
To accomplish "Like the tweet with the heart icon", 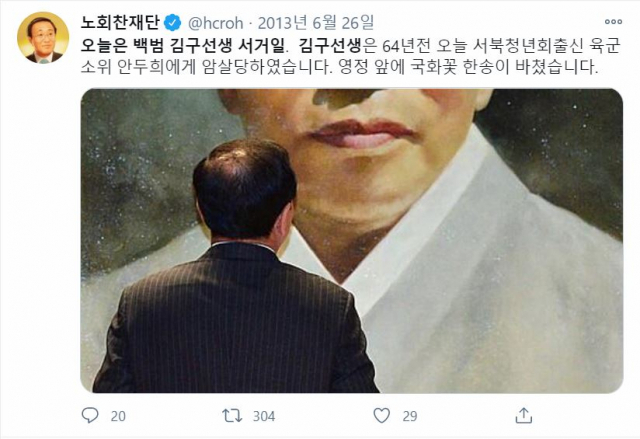I will pos(382,416).
